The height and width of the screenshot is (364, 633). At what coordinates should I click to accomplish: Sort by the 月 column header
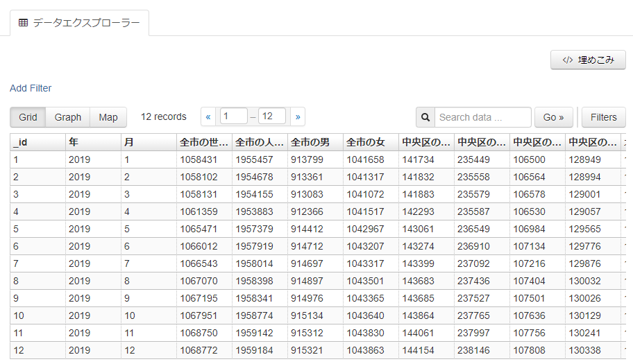pos(149,142)
